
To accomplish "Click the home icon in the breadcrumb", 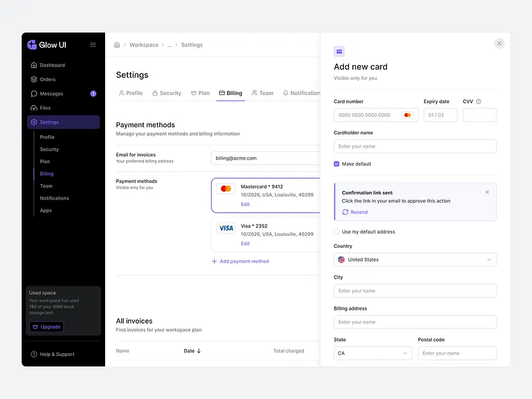I will pos(117,45).
